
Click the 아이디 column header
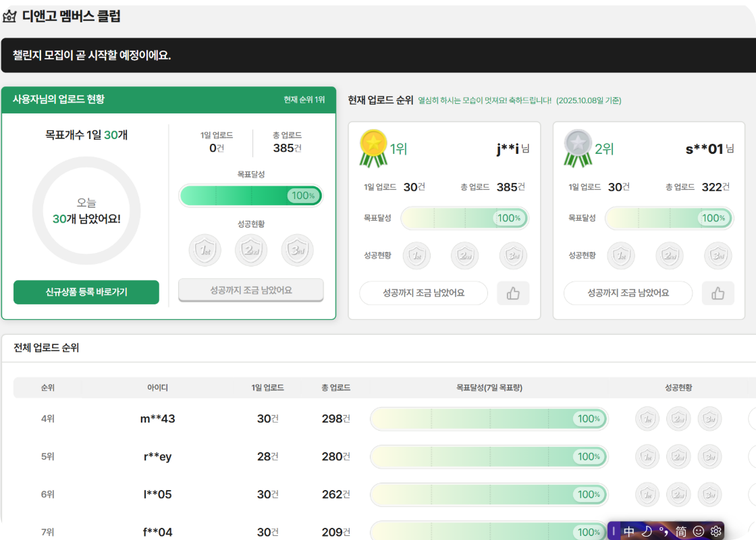coord(157,388)
